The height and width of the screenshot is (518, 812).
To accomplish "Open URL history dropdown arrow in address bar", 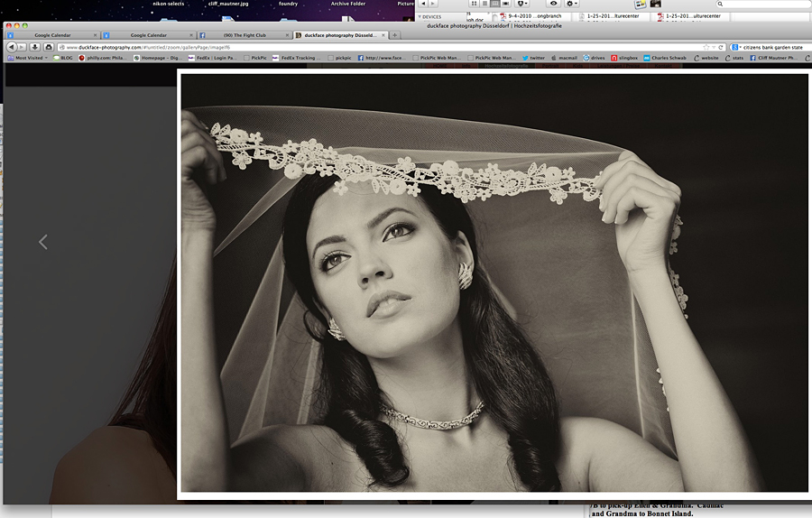I will coord(713,47).
